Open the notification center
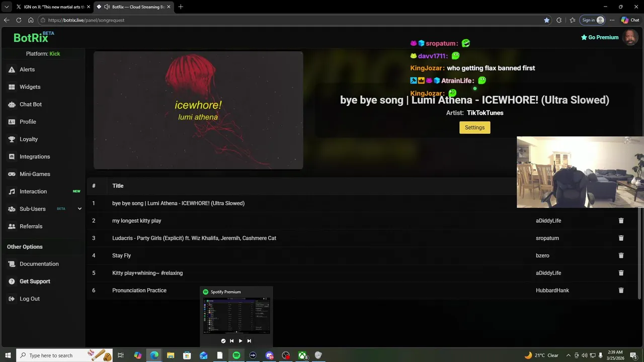This screenshot has height=362, width=644. coord(633,355)
